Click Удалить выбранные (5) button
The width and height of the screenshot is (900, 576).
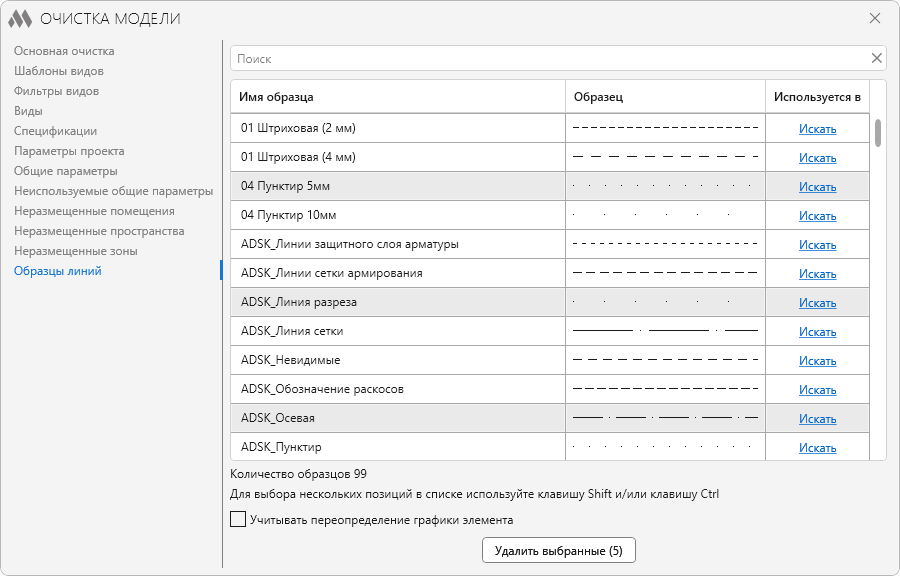click(x=558, y=551)
